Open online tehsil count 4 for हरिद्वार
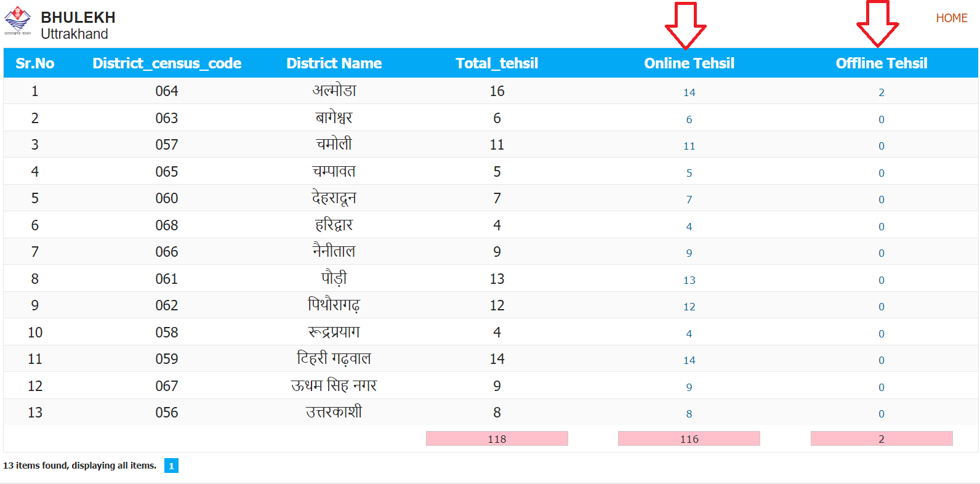Viewport: 980px width, 484px height. (689, 227)
